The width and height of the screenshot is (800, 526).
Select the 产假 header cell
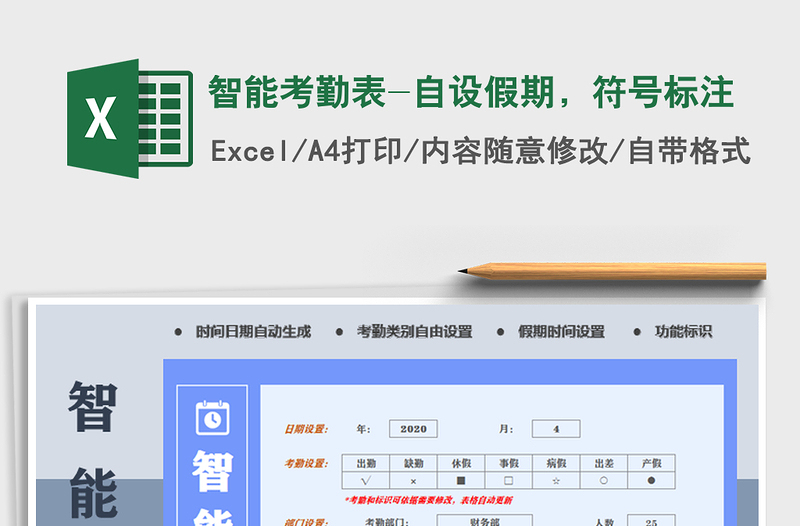652,463
